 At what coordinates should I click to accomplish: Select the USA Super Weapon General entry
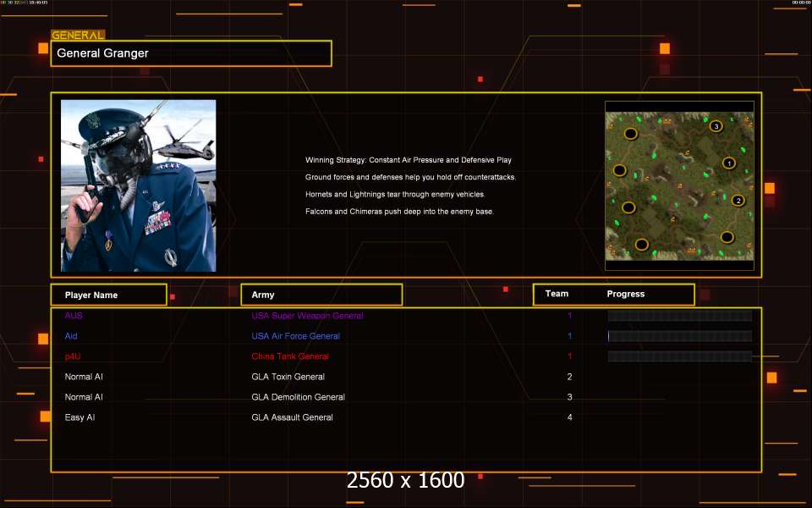(307, 316)
